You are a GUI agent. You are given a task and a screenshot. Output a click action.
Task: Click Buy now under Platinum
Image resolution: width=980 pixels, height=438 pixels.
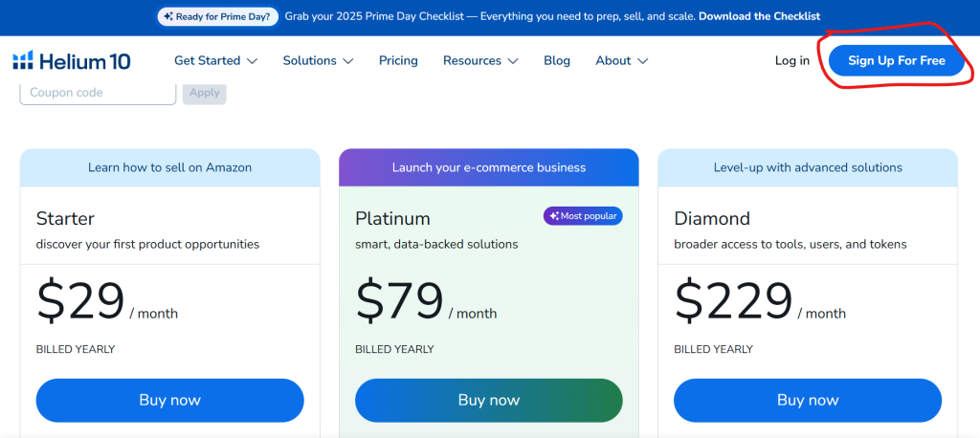488,400
